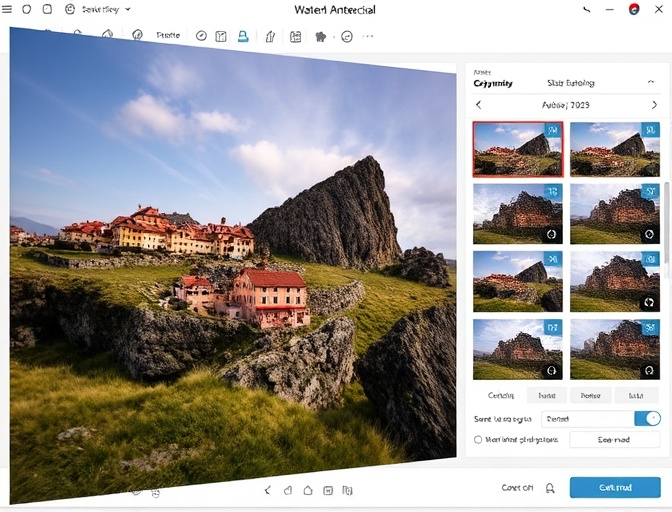Click the month label ending in 2023

point(565,105)
